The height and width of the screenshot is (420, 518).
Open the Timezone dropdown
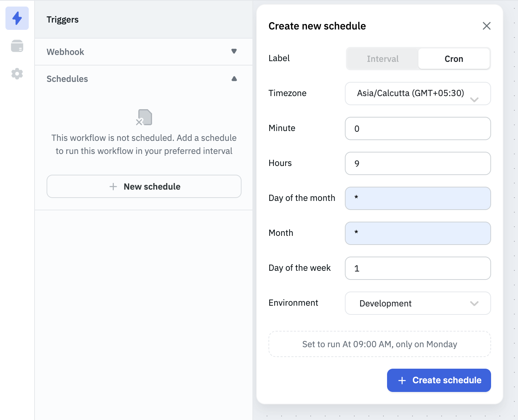[418, 94]
